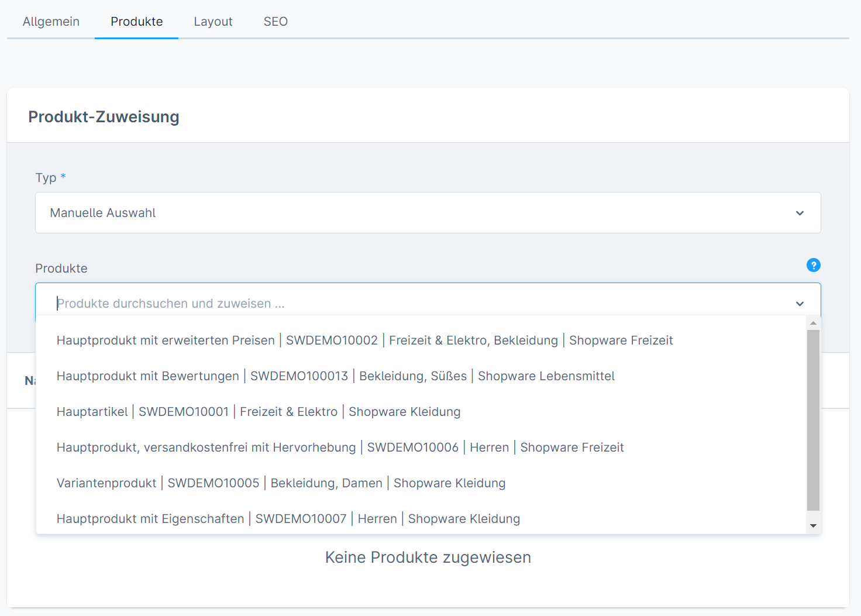Select Hauptartikel SWDEMO10001 option
Viewport: 861px width, 616px height.
421,412
